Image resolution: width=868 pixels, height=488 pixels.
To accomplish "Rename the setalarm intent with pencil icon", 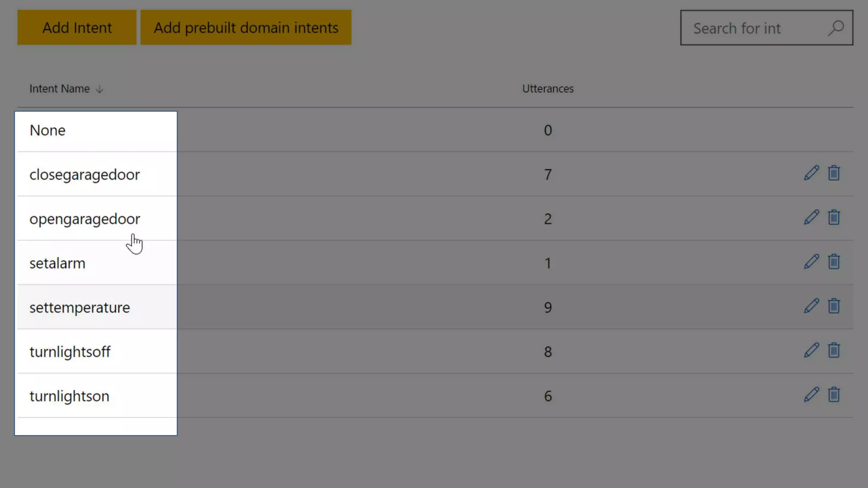I will coord(811,262).
